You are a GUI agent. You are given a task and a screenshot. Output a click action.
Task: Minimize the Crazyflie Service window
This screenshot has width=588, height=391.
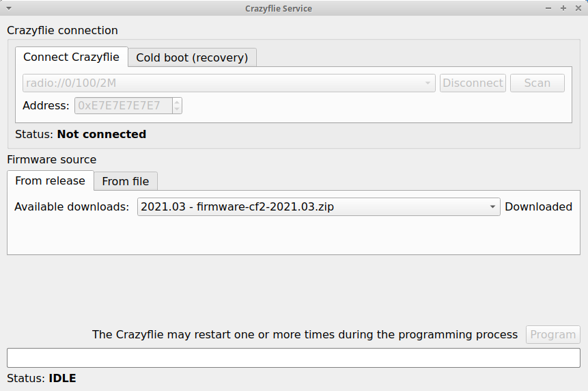549,8
